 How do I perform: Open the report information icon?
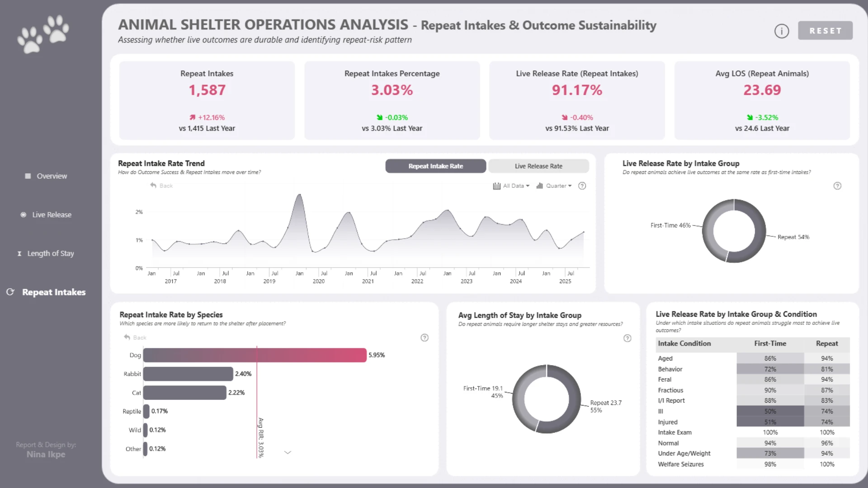[782, 31]
